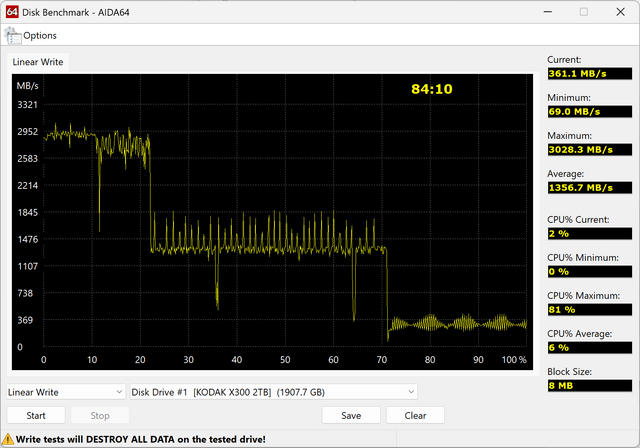Click the MB/s axis label on the graph
640x448 pixels.
pos(27,86)
